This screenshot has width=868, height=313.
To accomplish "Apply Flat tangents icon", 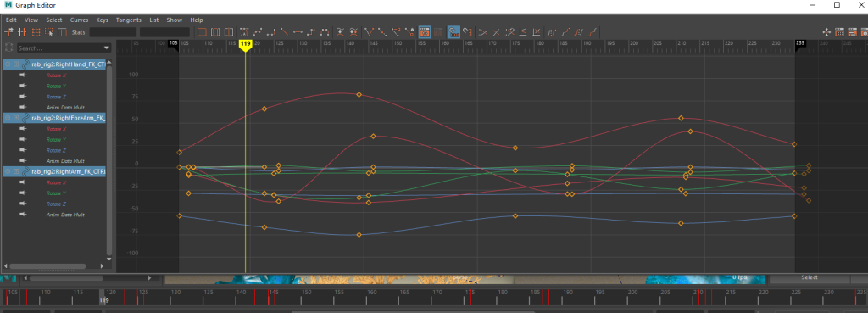I will pos(298,32).
